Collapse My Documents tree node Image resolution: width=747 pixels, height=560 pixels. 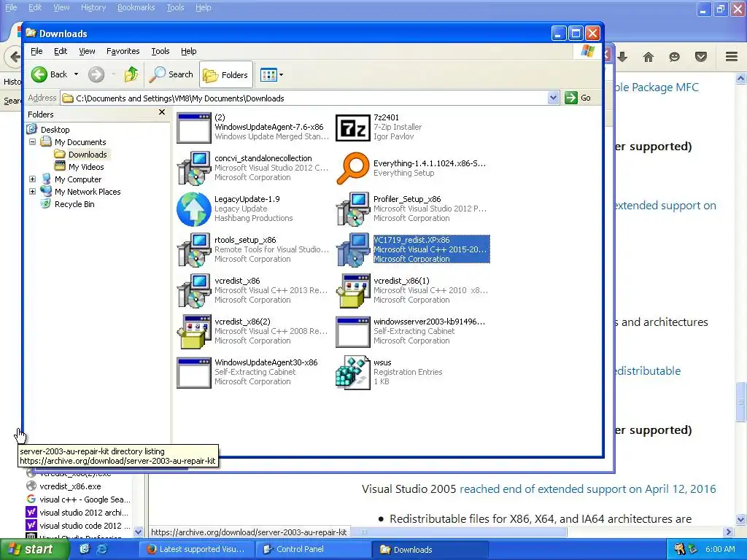click(x=32, y=142)
